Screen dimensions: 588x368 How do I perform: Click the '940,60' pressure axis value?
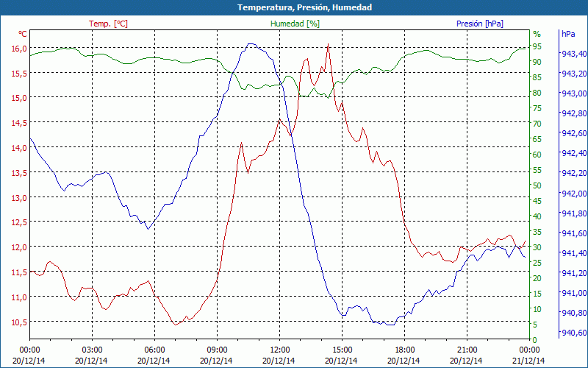[x=574, y=333]
